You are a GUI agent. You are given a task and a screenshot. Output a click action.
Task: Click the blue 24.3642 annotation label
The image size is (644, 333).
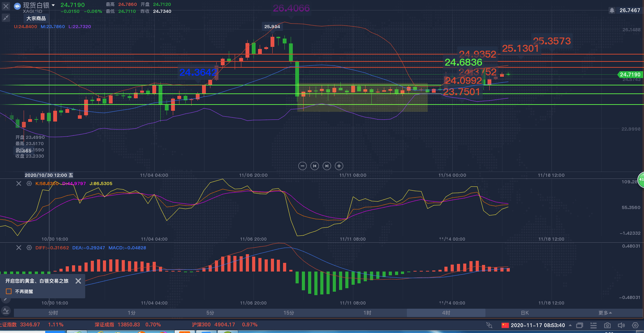click(x=198, y=72)
